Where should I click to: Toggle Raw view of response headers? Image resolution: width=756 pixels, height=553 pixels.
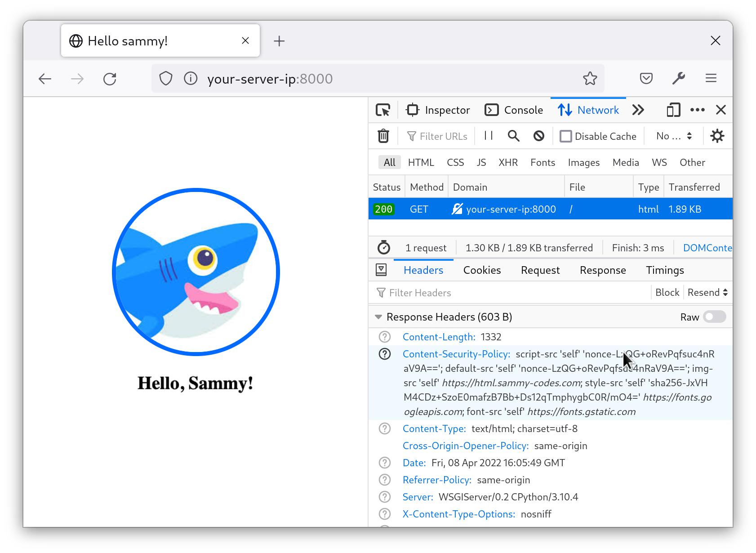714,317
